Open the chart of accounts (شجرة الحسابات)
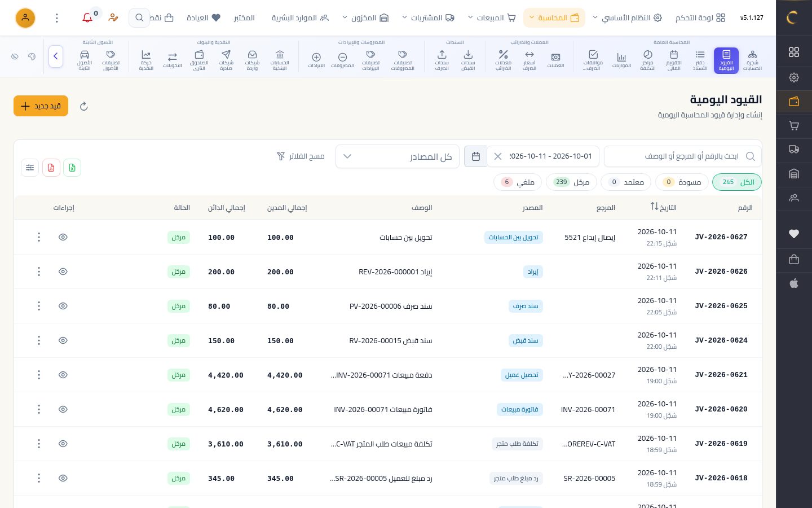 coord(752,60)
